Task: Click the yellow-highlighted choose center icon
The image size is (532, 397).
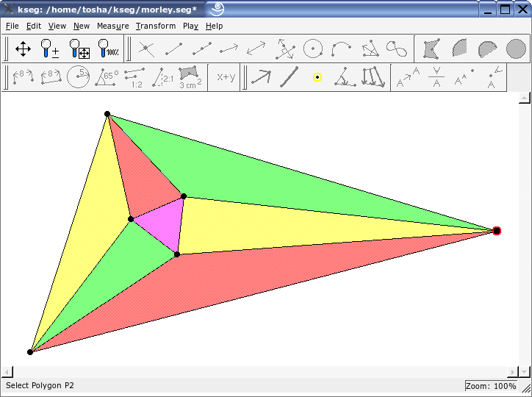Action: pyautogui.click(x=317, y=77)
